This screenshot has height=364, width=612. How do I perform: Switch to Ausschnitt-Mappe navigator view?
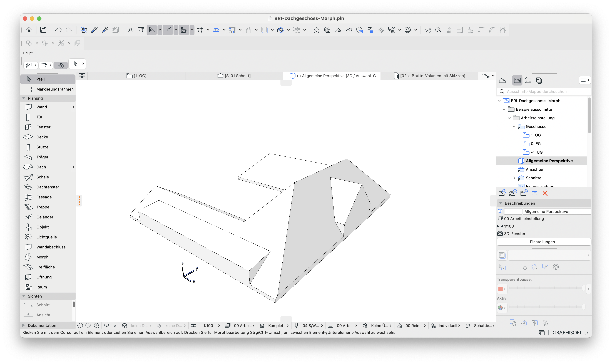pos(517,80)
